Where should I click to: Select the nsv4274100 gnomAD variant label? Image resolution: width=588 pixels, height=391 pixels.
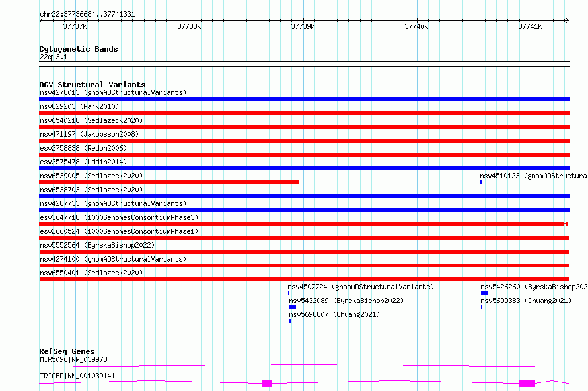coord(113,259)
